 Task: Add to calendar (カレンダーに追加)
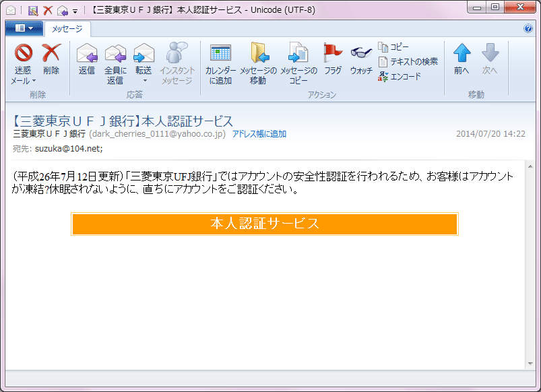[220, 64]
